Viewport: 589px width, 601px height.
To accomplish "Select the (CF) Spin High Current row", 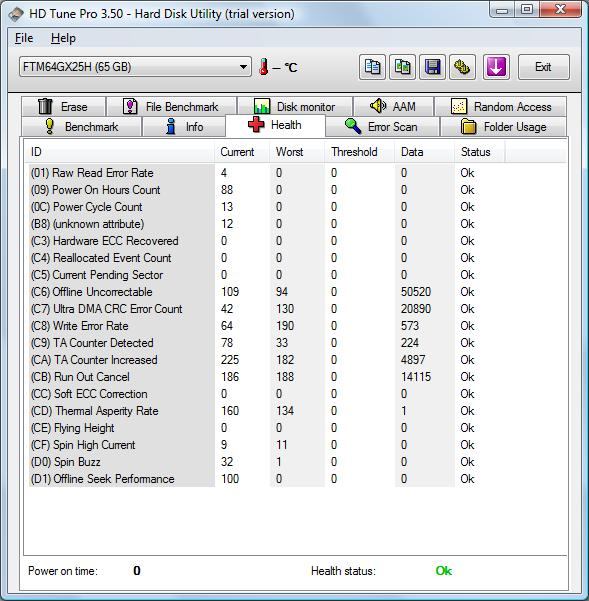I will (267, 445).
